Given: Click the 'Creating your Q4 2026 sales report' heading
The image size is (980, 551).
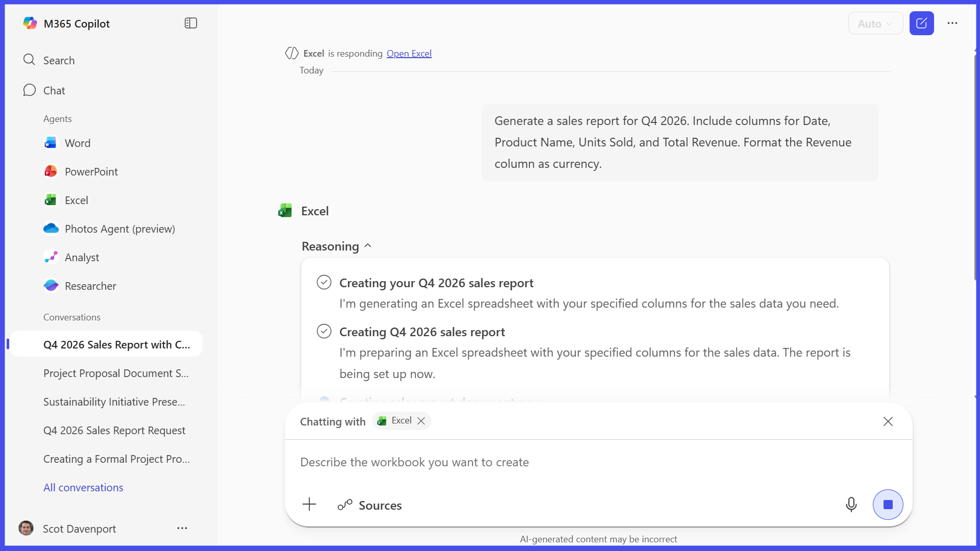Looking at the screenshot, I should tap(436, 283).
